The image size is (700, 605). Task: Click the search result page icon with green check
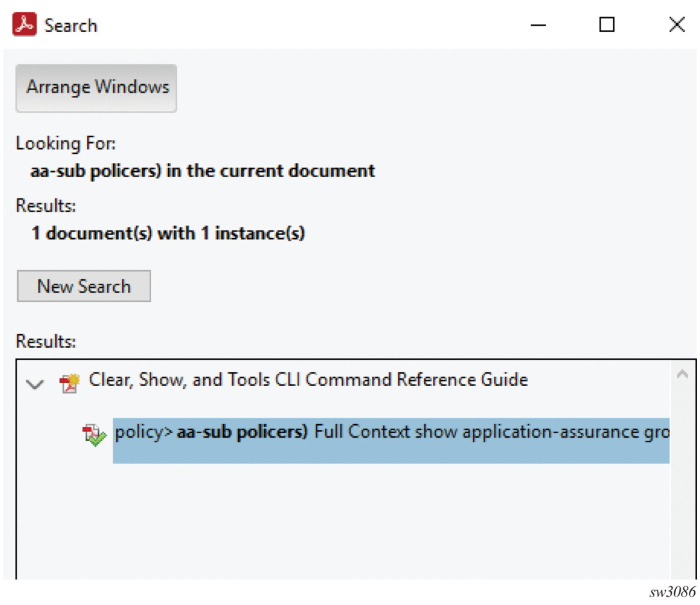click(x=94, y=436)
